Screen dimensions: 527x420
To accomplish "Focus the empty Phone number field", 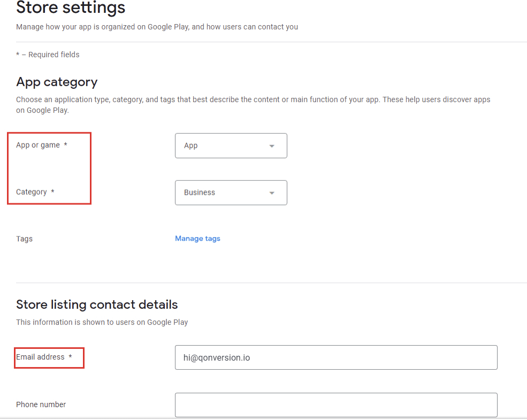I will [x=336, y=405].
